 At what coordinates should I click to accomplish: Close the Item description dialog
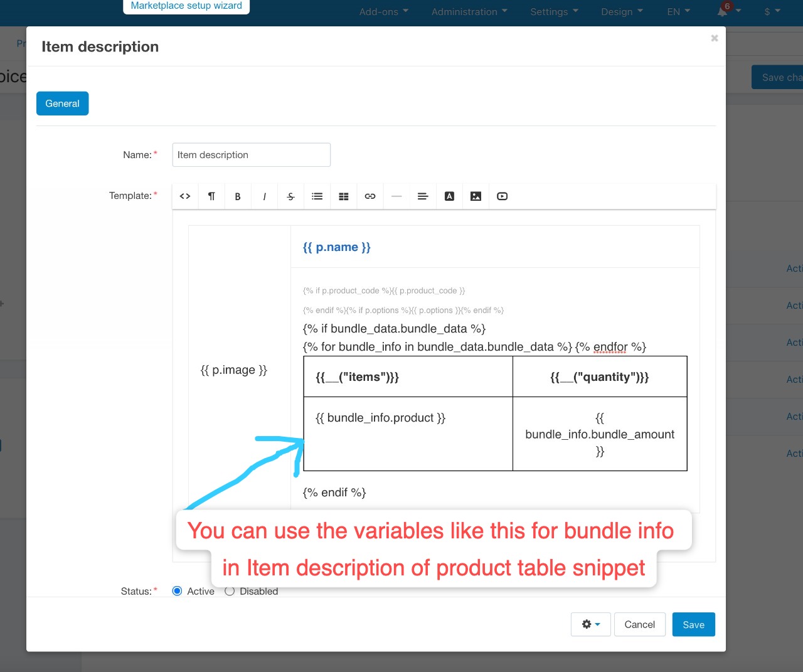click(x=715, y=38)
